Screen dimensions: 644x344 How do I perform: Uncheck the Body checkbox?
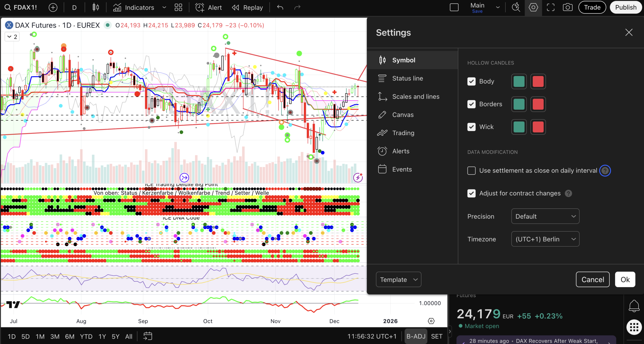tap(471, 81)
